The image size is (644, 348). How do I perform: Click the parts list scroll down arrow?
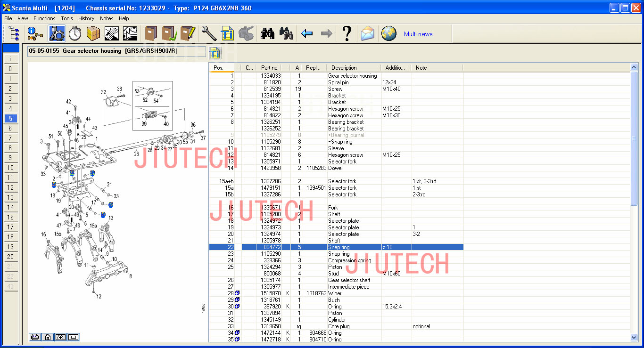coord(634,338)
